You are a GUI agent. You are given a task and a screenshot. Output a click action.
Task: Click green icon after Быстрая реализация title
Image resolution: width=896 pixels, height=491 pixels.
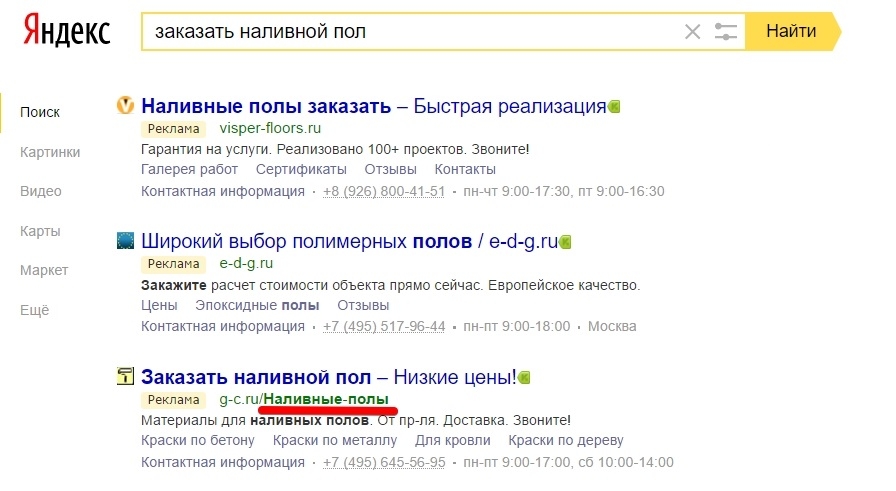[615, 107]
